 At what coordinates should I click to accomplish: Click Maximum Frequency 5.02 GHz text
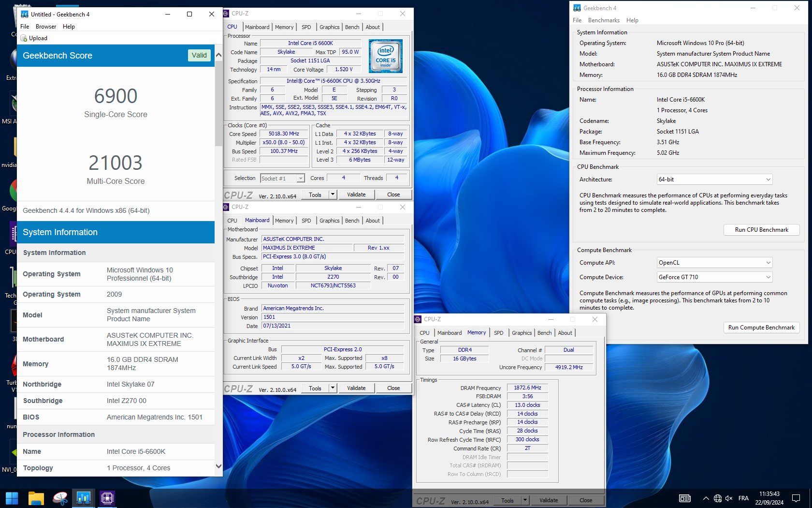(667, 153)
